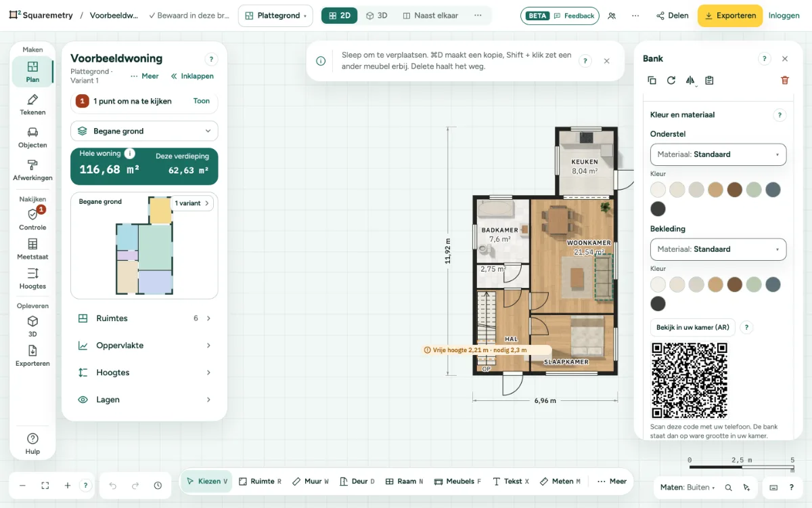Click Bekijk in uw kamer (AR)
The height and width of the screenshot is (508, 812).
pyautogui.click(x=693, y=327)
